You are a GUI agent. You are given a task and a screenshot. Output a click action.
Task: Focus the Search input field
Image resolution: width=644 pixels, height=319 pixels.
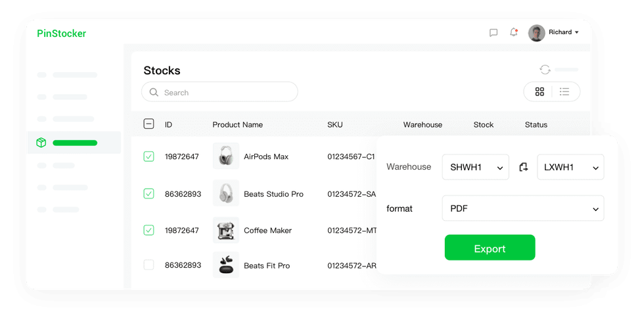coord(219,91)
